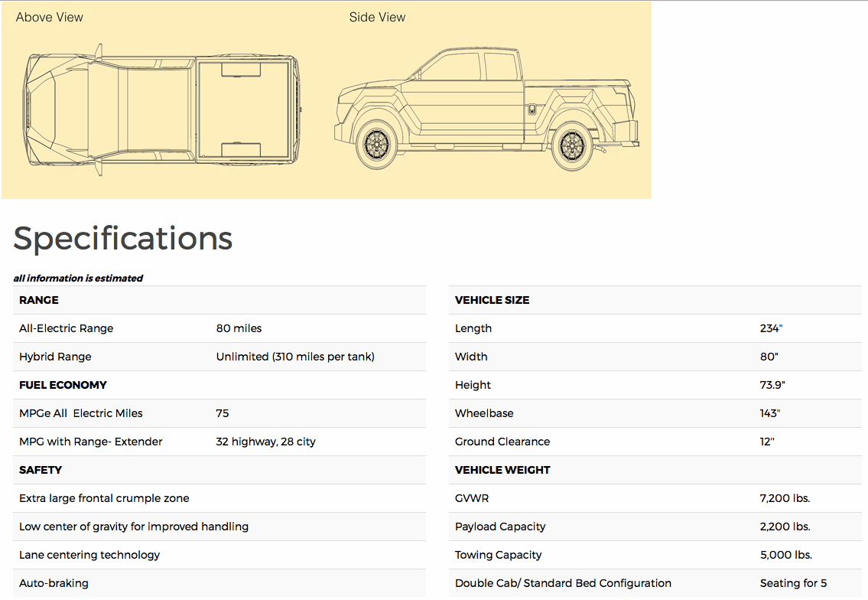Viewport: 868px width, 600px height.
Task: Click the 143" wheelbase value
Action: coord(770,412)
